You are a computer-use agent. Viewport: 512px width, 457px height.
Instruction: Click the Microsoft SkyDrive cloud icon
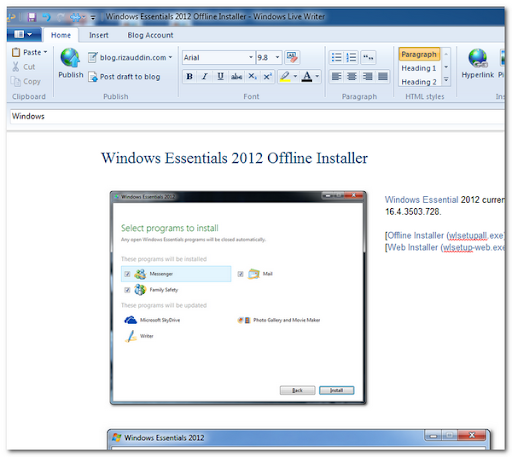(x=130, y=320)
